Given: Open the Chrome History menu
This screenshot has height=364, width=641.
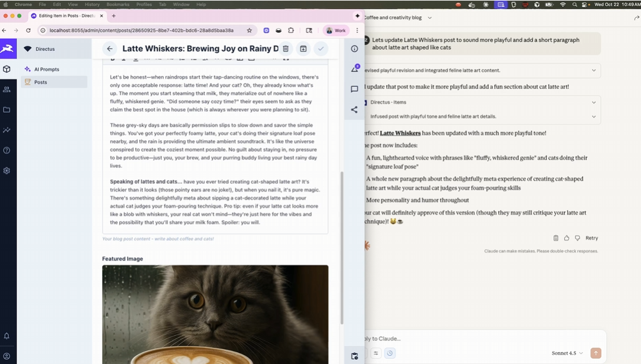Looking at the screenshot, I should [92, 5].
